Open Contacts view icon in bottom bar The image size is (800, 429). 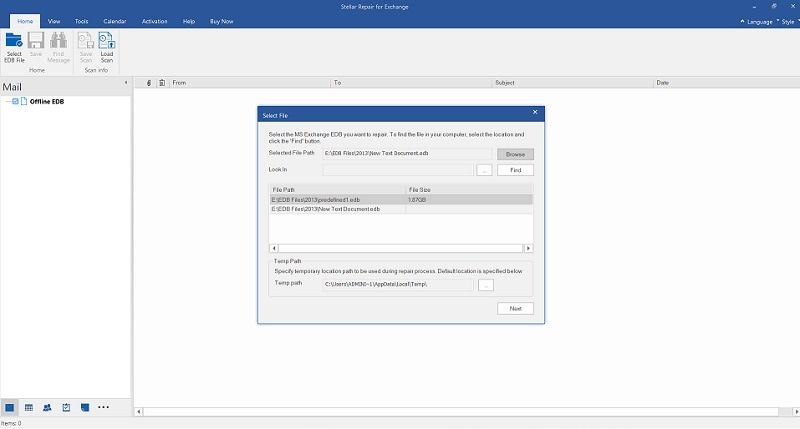[47, 408]
